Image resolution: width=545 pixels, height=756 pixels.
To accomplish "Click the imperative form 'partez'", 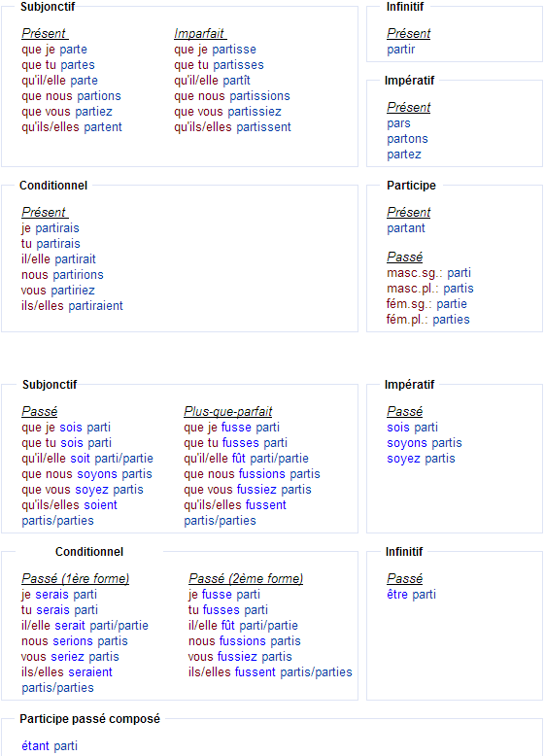I will click(x=404, y=155).
